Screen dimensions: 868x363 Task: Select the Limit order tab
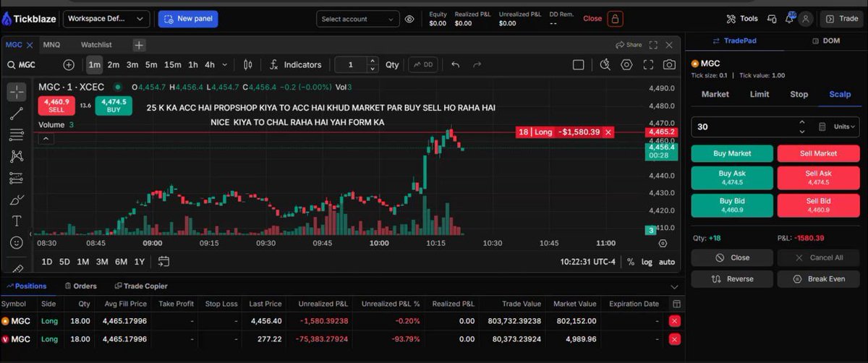[x=759, y=94]
